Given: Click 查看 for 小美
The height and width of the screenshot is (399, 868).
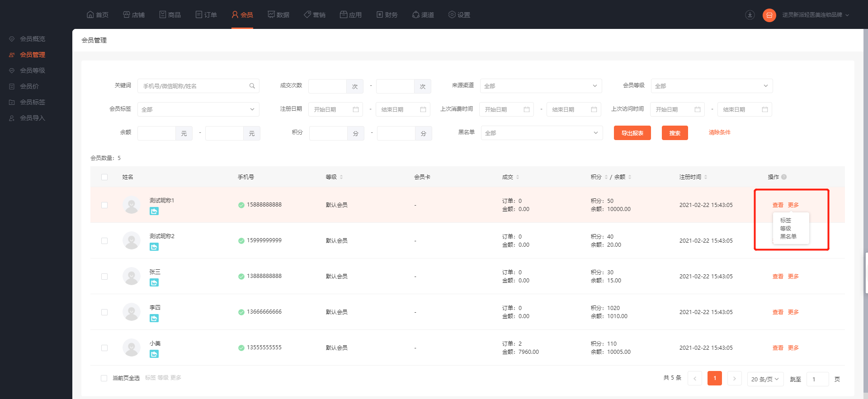Looking at the screenshot, I should click(x=778, y=348).
